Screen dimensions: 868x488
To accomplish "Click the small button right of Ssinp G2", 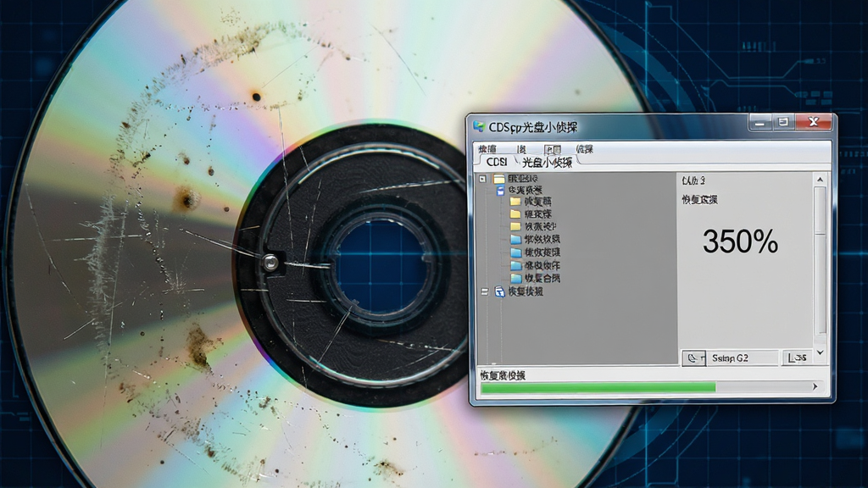I will (x=797, y=358).
